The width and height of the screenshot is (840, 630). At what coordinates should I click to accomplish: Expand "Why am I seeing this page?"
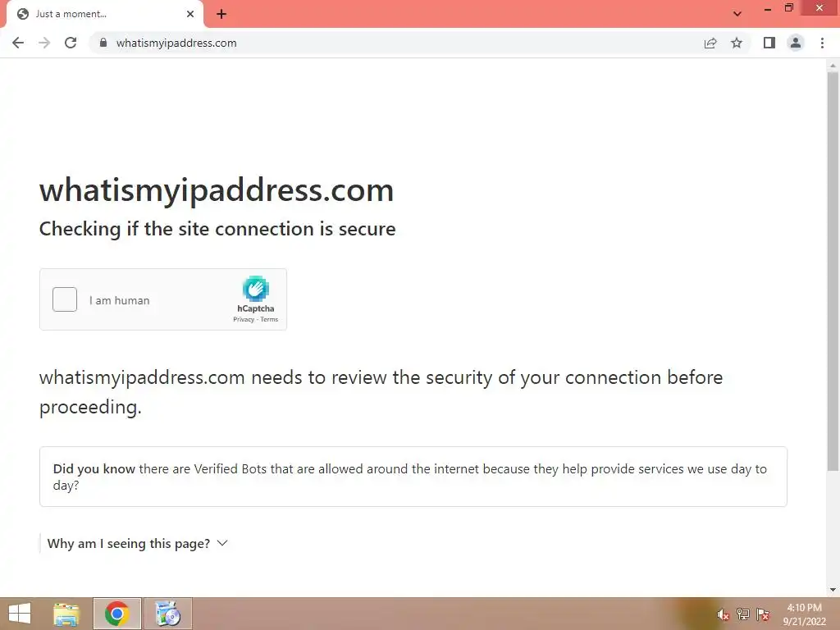pyautogui.click(x=138, y=543)
